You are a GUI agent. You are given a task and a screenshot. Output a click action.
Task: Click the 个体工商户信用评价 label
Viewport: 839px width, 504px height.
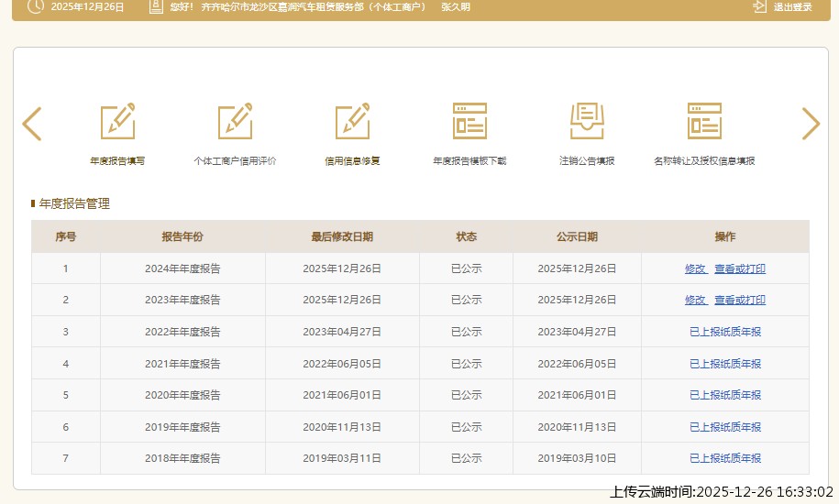point(235,161)
